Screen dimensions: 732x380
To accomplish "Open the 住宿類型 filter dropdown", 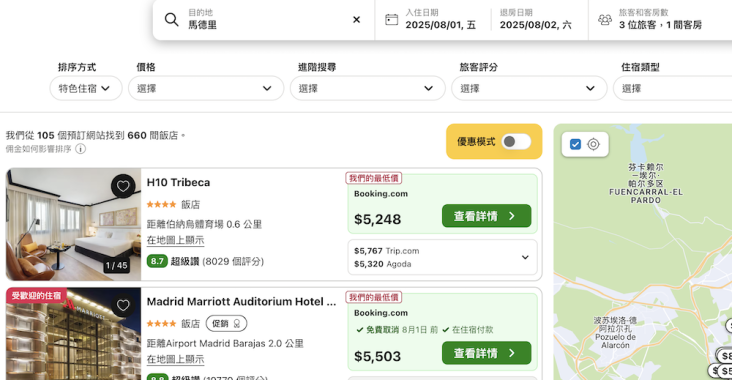I will click(672, 88).
